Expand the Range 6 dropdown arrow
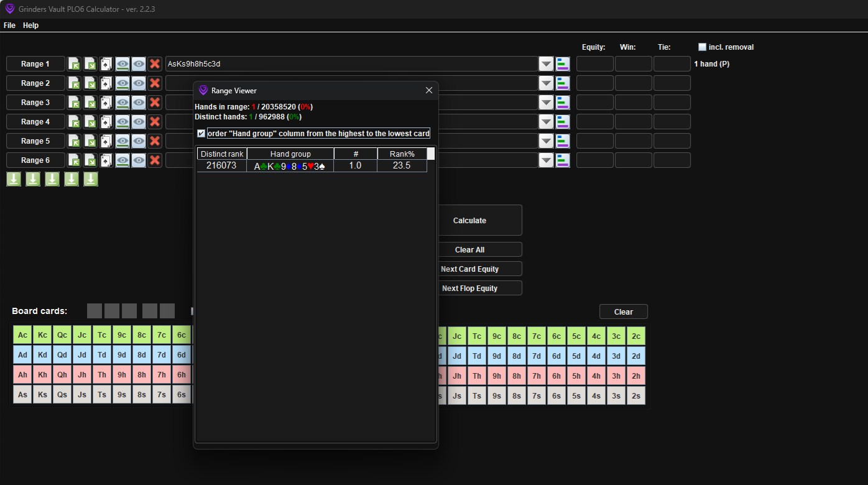The image size is (868, 485). [546, 160]
